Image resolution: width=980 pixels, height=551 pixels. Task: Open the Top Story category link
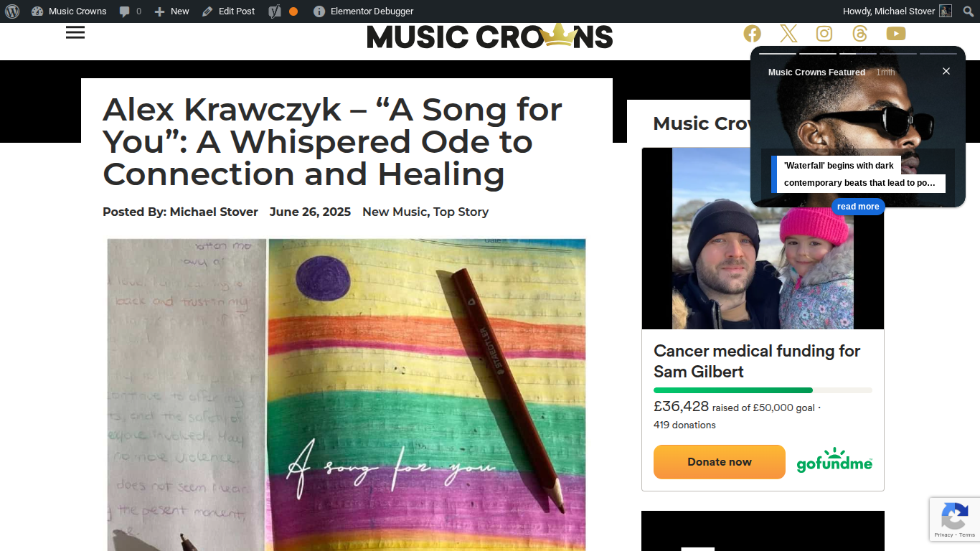(x=461, y=212)
